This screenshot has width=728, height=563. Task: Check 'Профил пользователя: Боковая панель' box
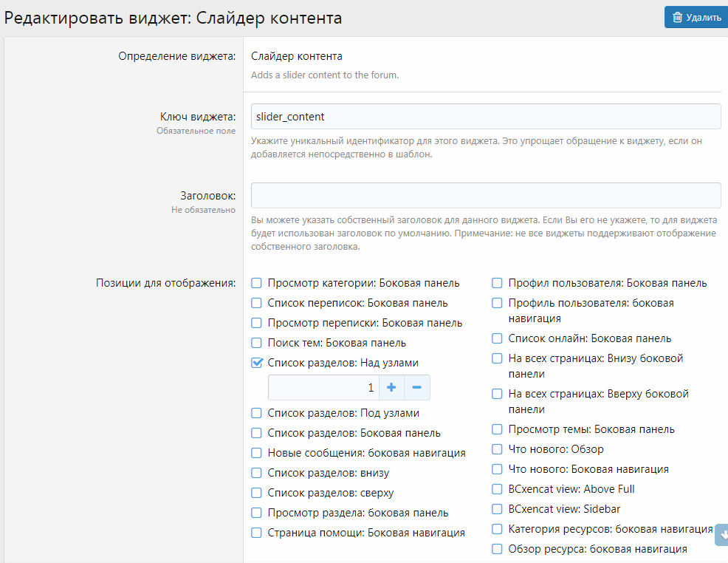point(498,283)
